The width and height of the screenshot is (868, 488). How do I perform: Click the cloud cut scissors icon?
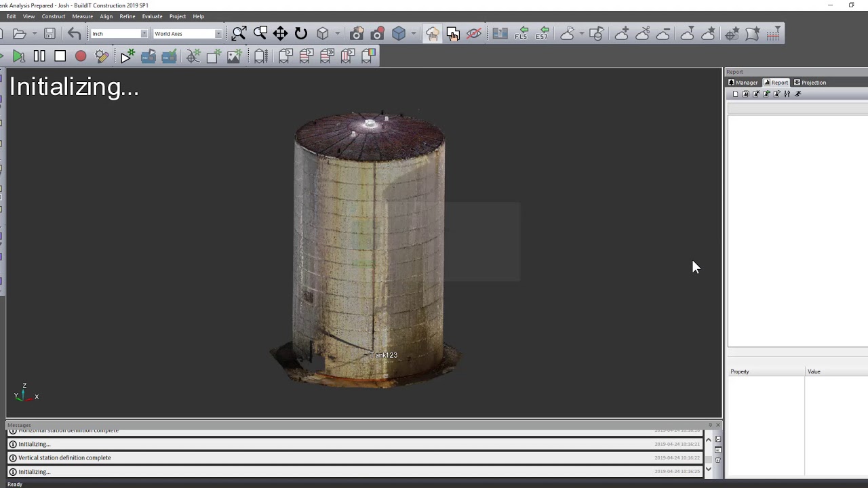[643, 33]
